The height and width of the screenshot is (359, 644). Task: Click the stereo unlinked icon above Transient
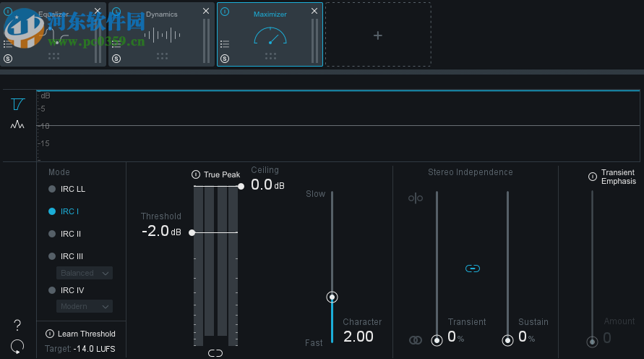[415, 198]
